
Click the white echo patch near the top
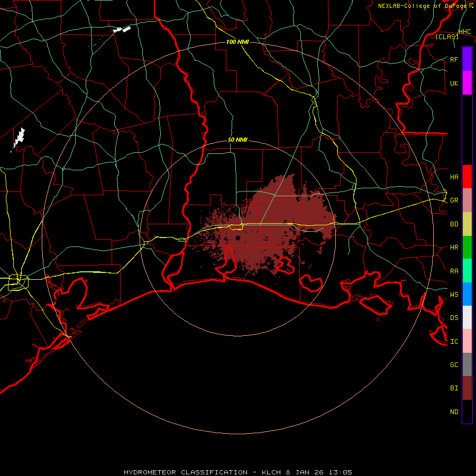pyautogui.click(x=122, y=30)
